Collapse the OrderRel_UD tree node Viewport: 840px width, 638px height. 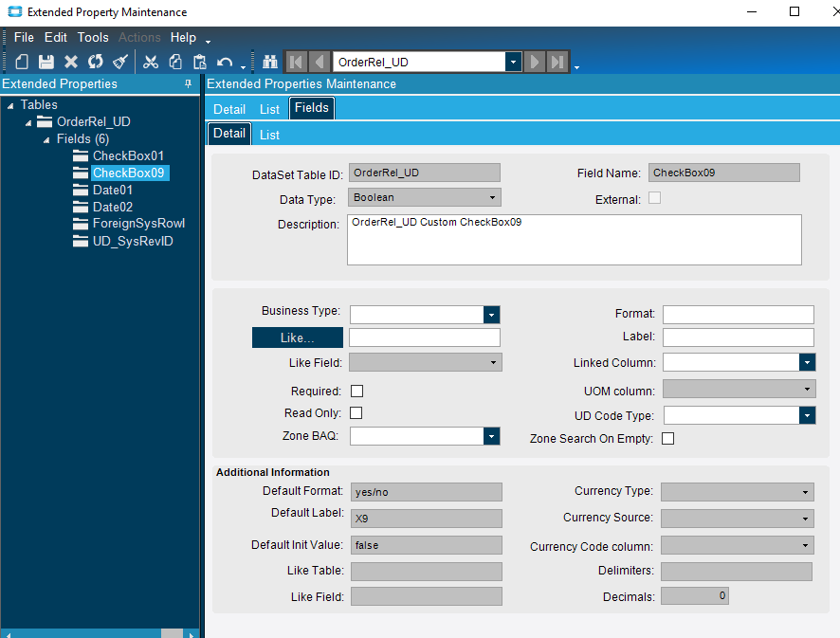coord(28,123)
